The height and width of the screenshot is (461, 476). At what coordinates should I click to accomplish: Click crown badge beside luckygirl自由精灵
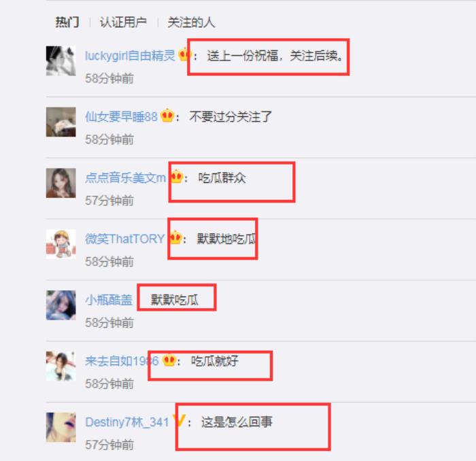(x=184, y=54)
